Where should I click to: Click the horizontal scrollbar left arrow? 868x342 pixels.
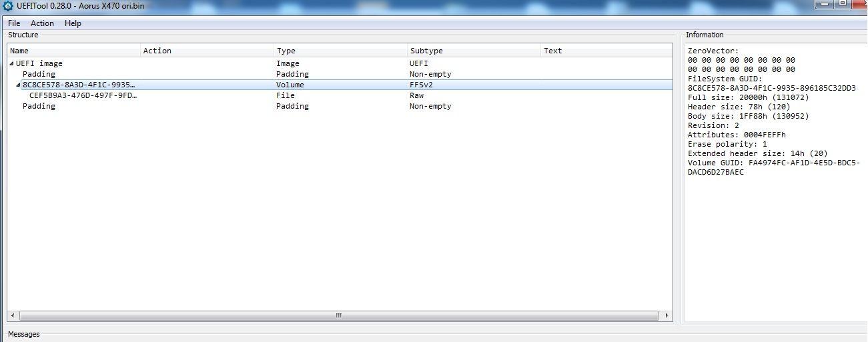point(13,315)
